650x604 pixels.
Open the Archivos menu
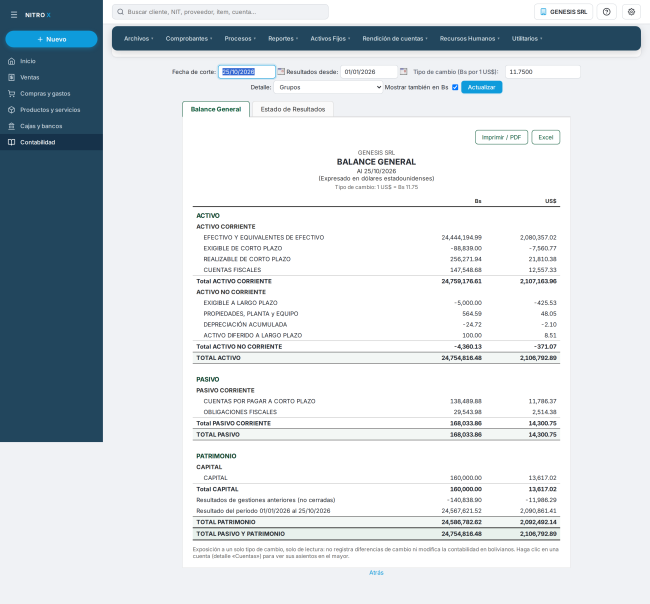tap(138, 39)
